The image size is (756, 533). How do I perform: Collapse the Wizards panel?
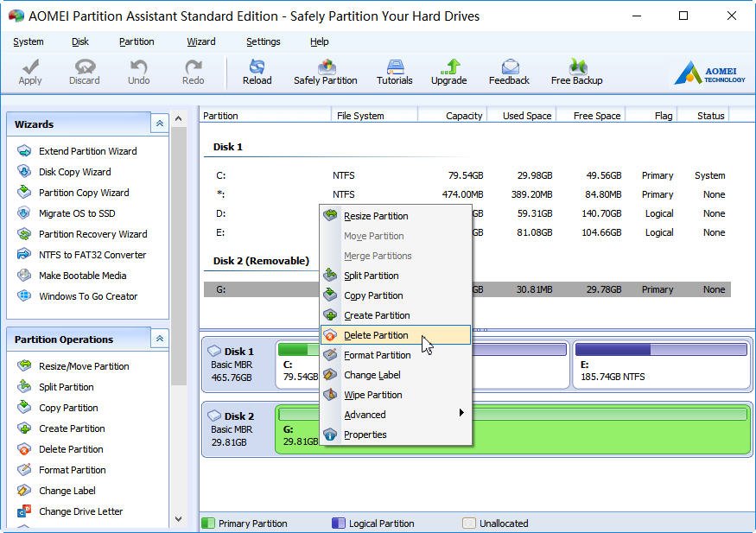[x=160, y=124]
